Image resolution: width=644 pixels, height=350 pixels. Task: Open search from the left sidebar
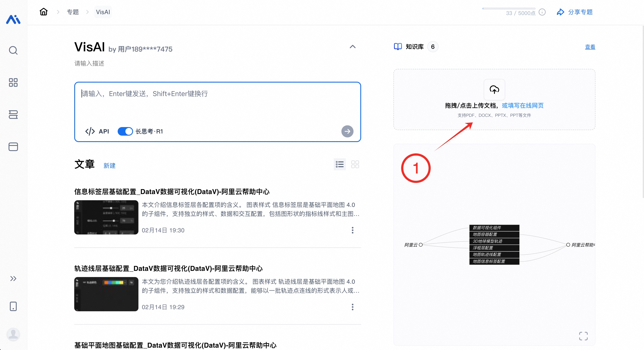13,50
